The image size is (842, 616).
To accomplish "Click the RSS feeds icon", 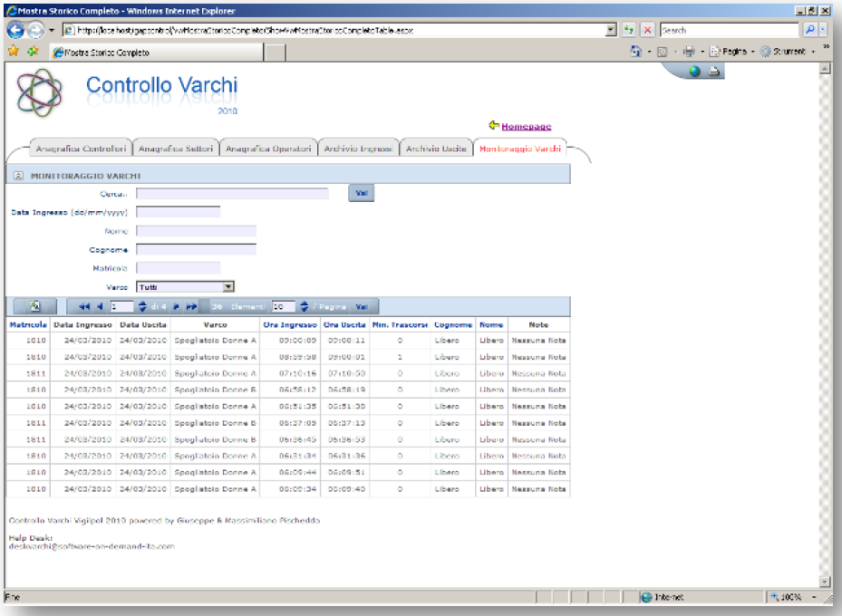I will (x=663, y=52).
